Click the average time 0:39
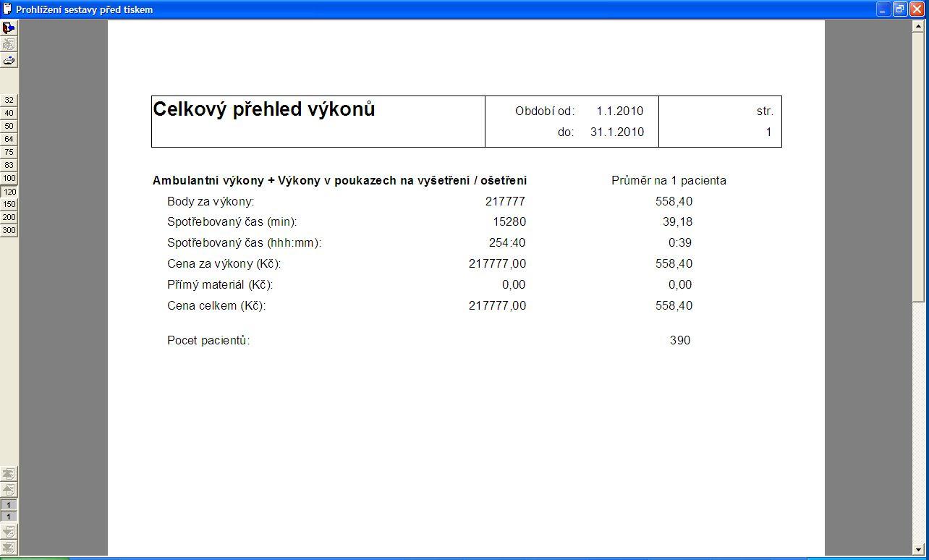Screen dimensions: 929x560 pos(680,242)
